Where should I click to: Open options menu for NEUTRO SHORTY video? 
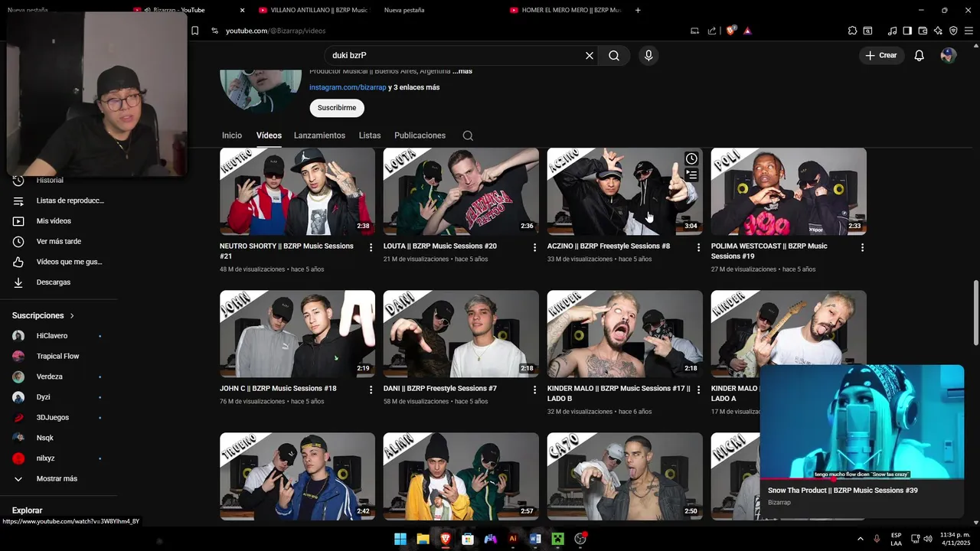[371, 247]
